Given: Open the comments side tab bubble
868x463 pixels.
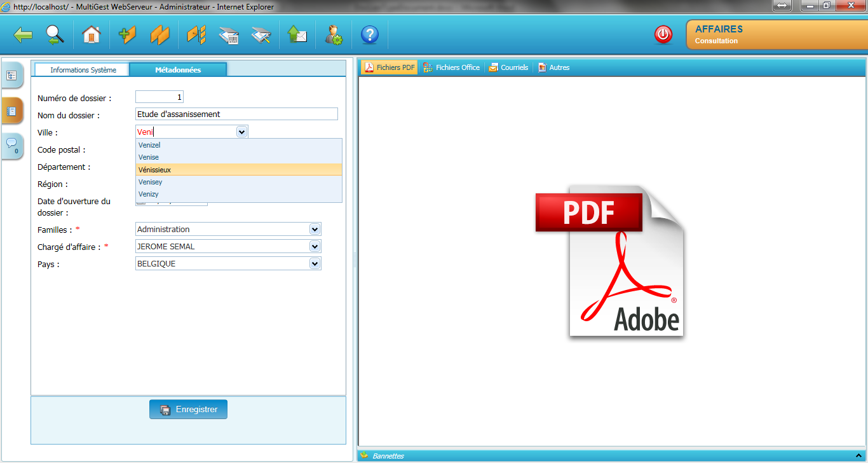Looking at the screenshot, I should (12, 146).
